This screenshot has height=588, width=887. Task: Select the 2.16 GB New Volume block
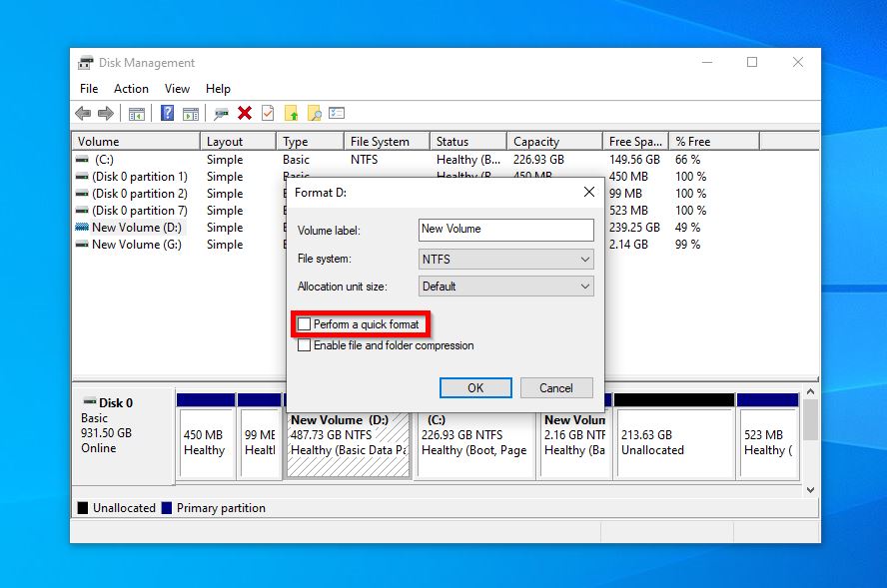coord(575,446)
